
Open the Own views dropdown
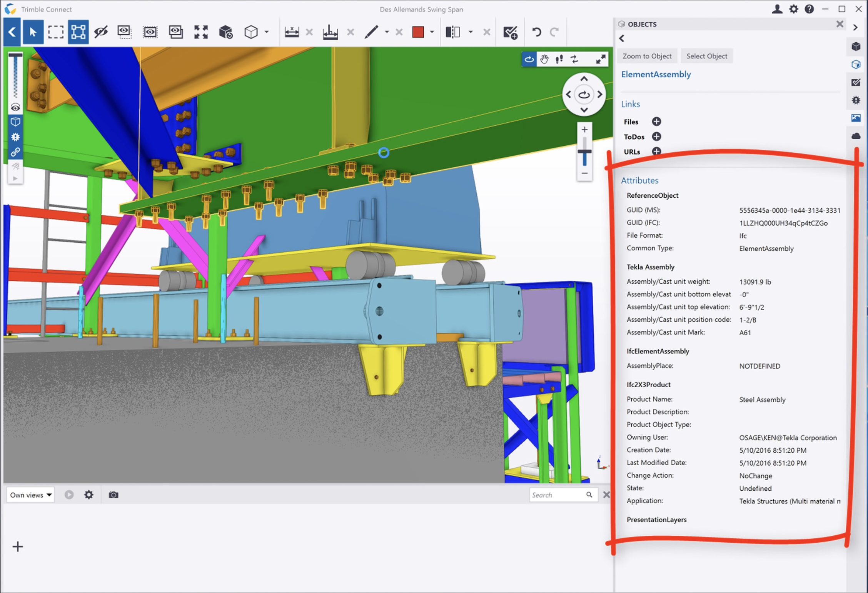tap(30, 495)
